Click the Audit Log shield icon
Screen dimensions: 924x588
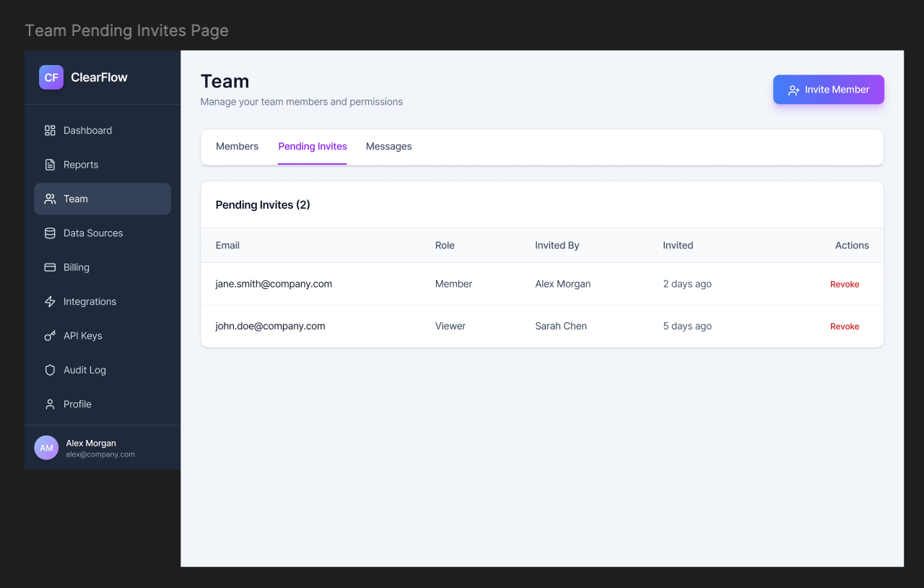(50, 370)
